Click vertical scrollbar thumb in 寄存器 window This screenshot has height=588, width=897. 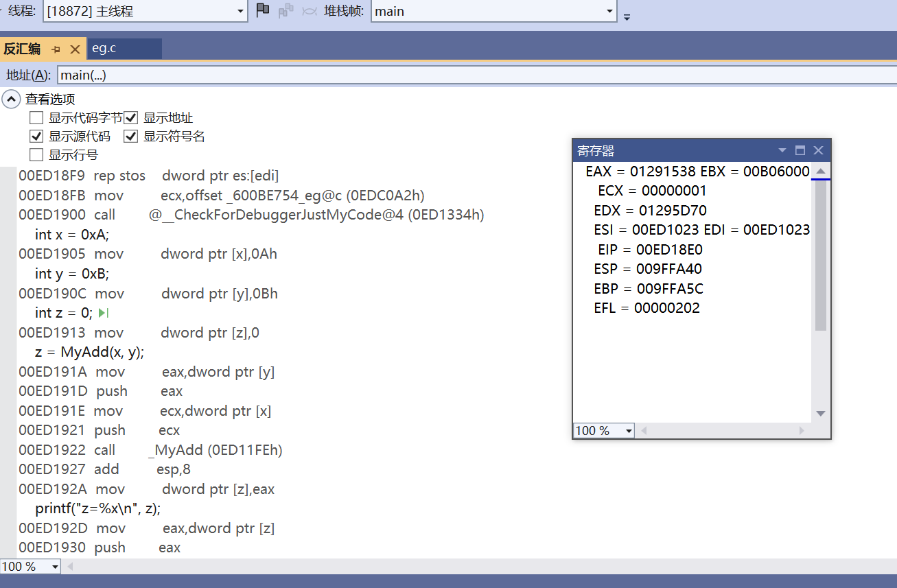point(820,255)
